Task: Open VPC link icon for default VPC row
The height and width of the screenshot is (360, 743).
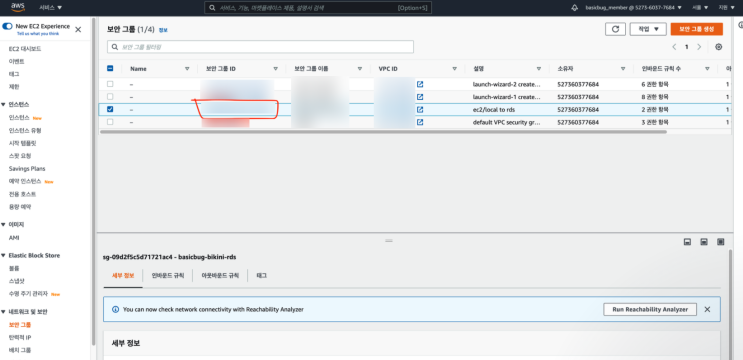Action: coord(420,122)
